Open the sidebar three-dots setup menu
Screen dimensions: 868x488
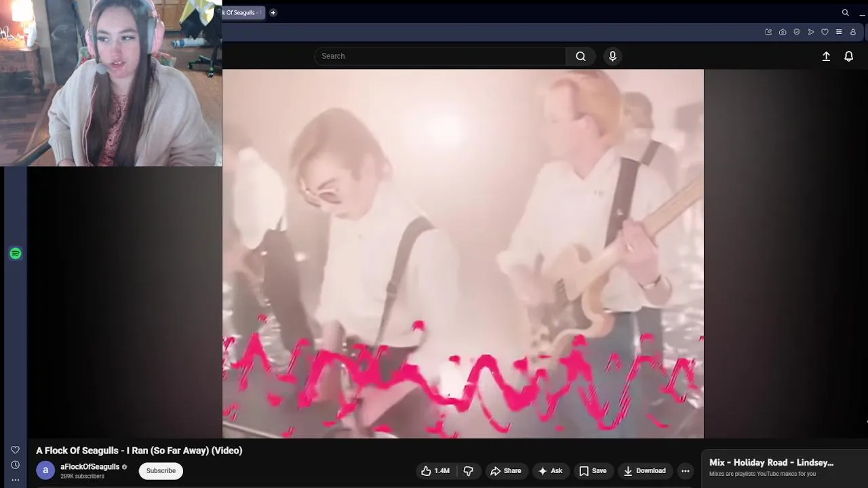click(x=15, y=480)
